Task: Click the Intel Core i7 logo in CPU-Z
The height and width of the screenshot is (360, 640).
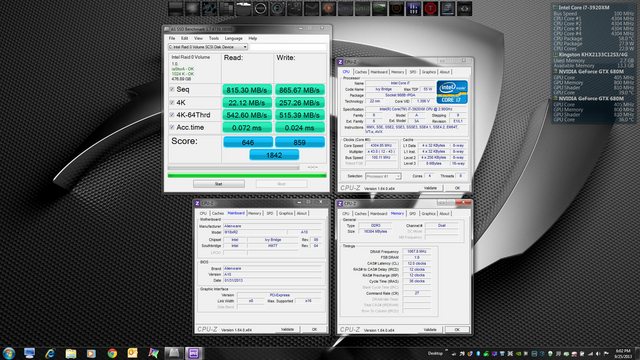Action: pos(452,92)
